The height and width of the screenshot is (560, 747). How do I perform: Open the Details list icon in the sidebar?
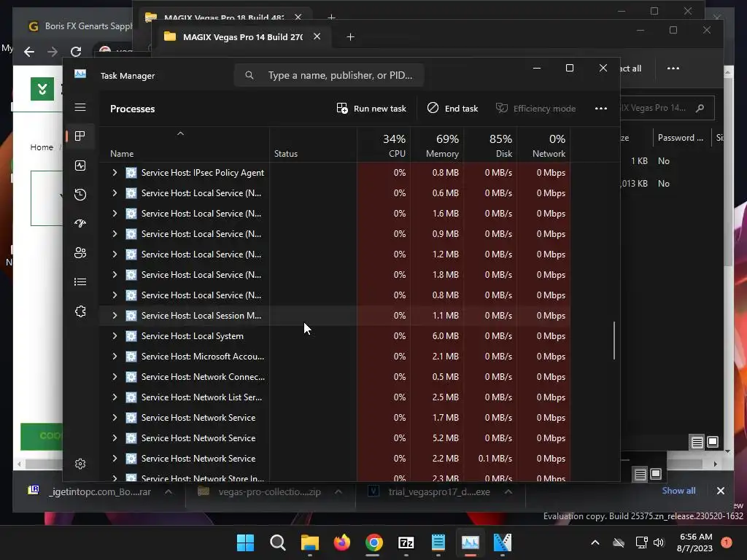coord(80,282)
